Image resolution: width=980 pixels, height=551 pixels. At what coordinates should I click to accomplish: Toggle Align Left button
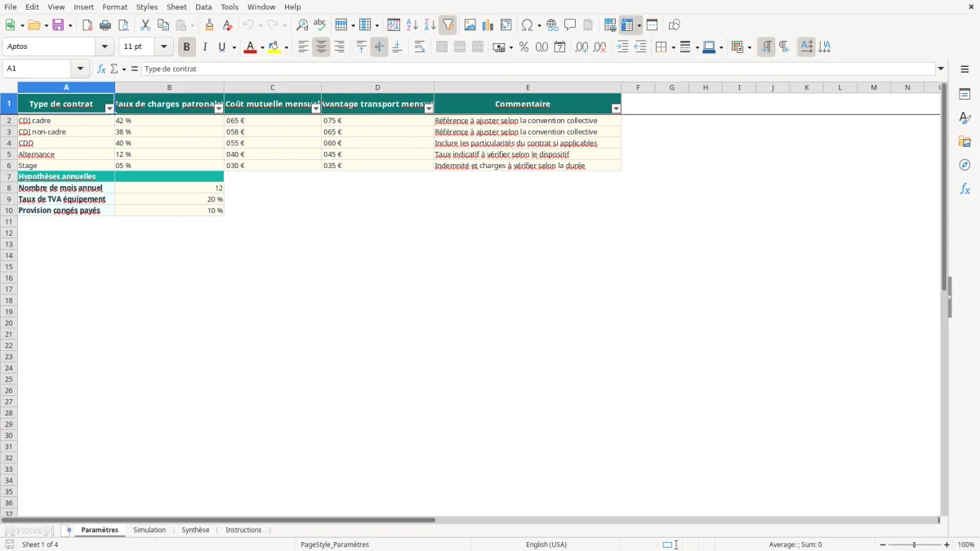click(x=303, y=47)
